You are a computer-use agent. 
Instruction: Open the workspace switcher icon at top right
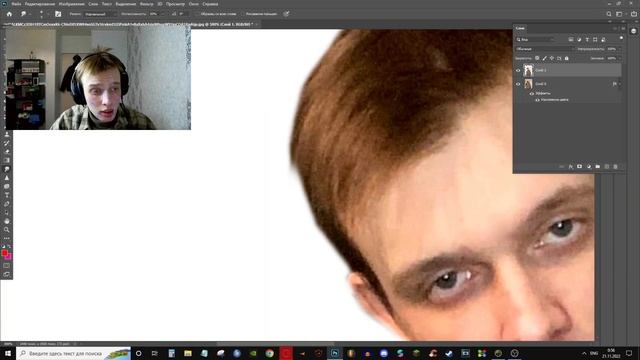click(x=619, y=14)
